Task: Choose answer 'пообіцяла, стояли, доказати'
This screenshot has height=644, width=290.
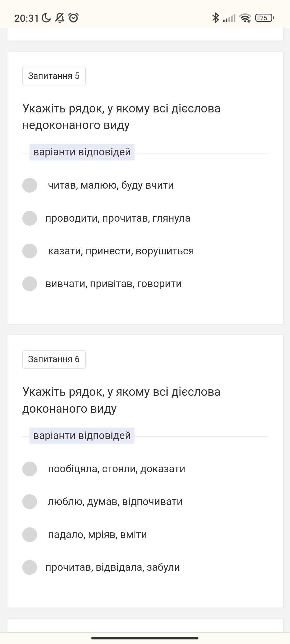Action: point(30,469)
